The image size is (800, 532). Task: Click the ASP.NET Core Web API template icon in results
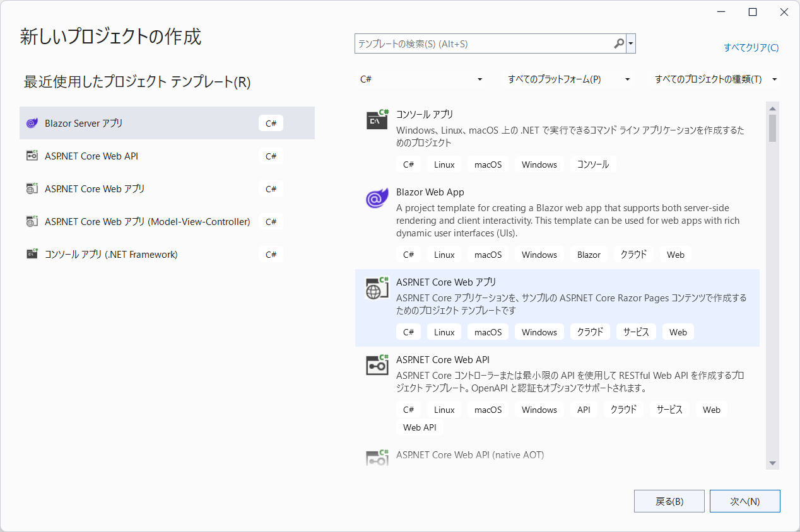click(x=377, y=365)
